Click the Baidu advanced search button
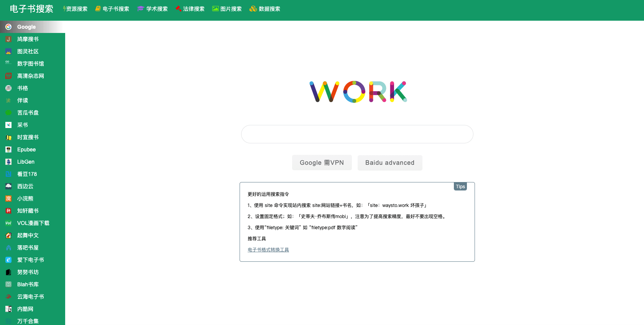Viewport: 644px width, 325px height. tap(390, 162)
